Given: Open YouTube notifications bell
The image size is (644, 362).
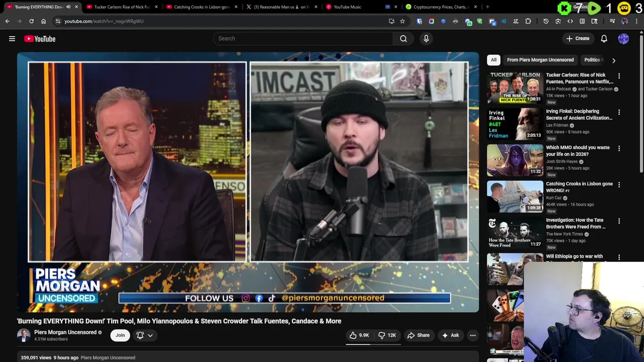Looking at the screenshot, I should (604, 39).
